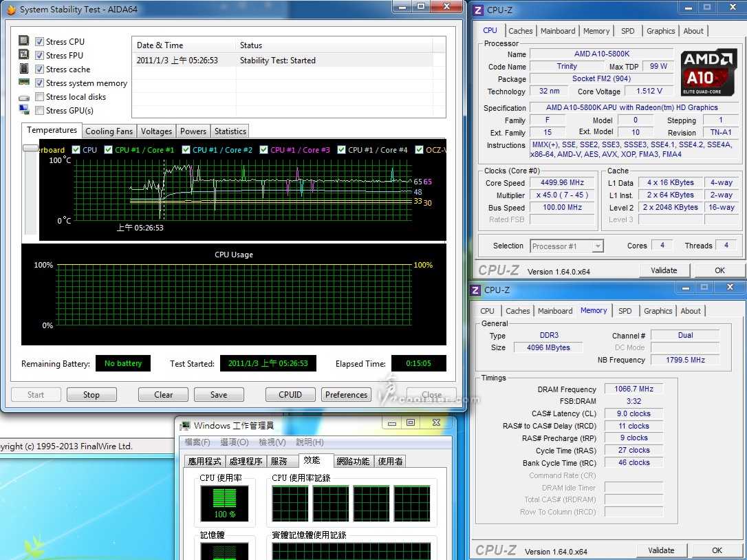Image resolution: width=747 pixels, height=560 pixels.
Task: Open AIDA64 Preferences
Action: point(347,395)
